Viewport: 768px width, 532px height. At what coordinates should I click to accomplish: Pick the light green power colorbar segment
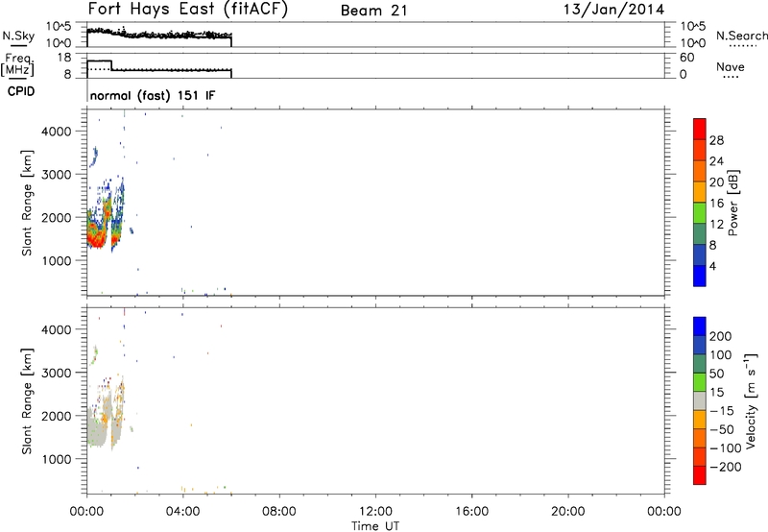click(x=700, y=213)
